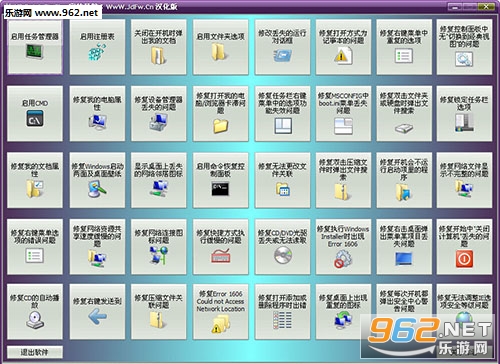Viewport: 500px width, 364px height.
Task: Click 修复压缩文件关联问题 tile
Action: point(159,312)
